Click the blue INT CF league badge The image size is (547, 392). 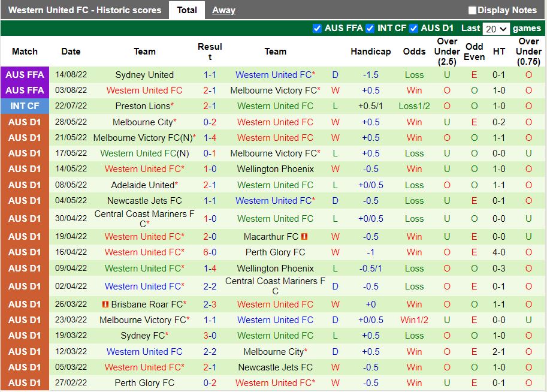(x=25, y=105)
